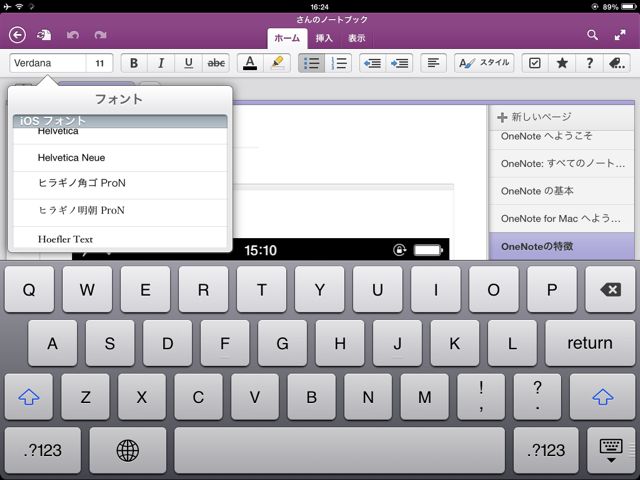Add the star important tag
This screenshot has width=640, height=480.
pyautogui.click(x=562, y=63)
